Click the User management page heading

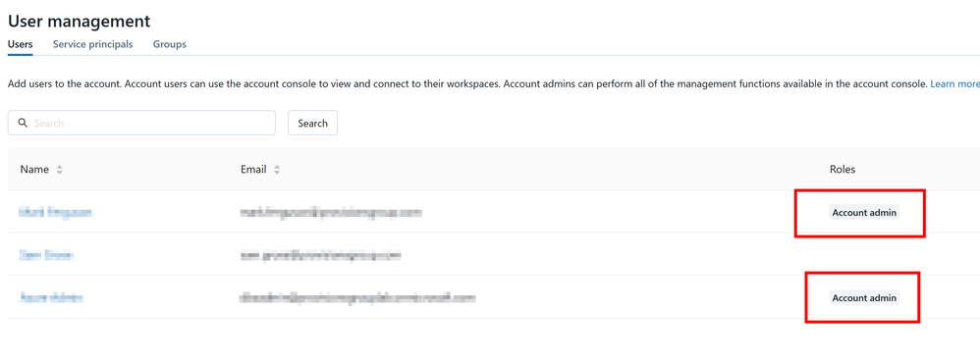[80, 21]
